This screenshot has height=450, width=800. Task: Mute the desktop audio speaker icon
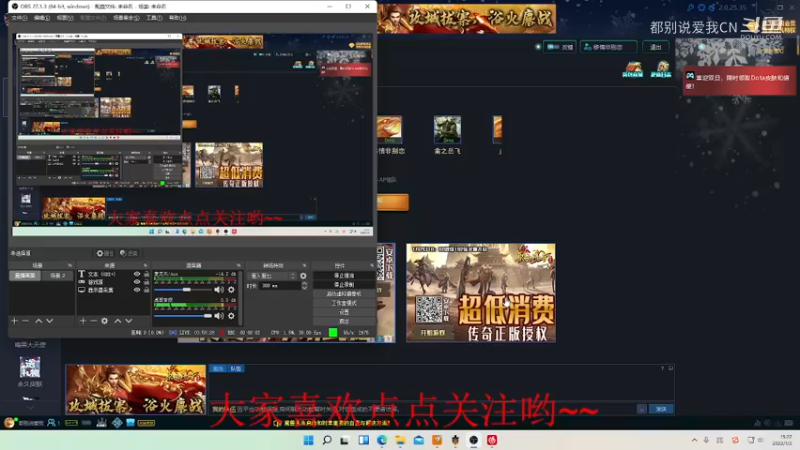point(219,316)
